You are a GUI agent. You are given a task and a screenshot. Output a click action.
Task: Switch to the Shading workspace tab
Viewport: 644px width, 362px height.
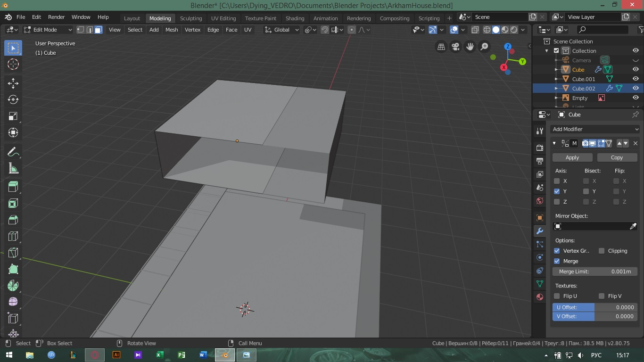tap(295, 18)
